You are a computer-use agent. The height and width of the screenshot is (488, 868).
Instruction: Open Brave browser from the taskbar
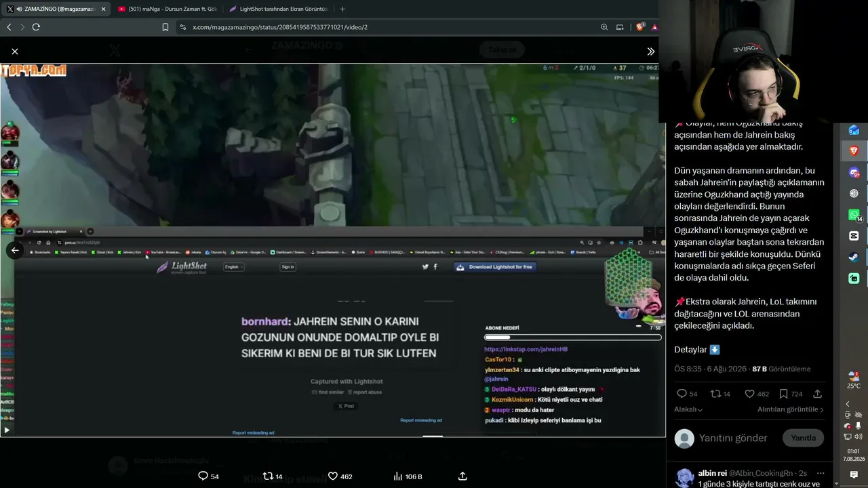(x=854, y=150)
